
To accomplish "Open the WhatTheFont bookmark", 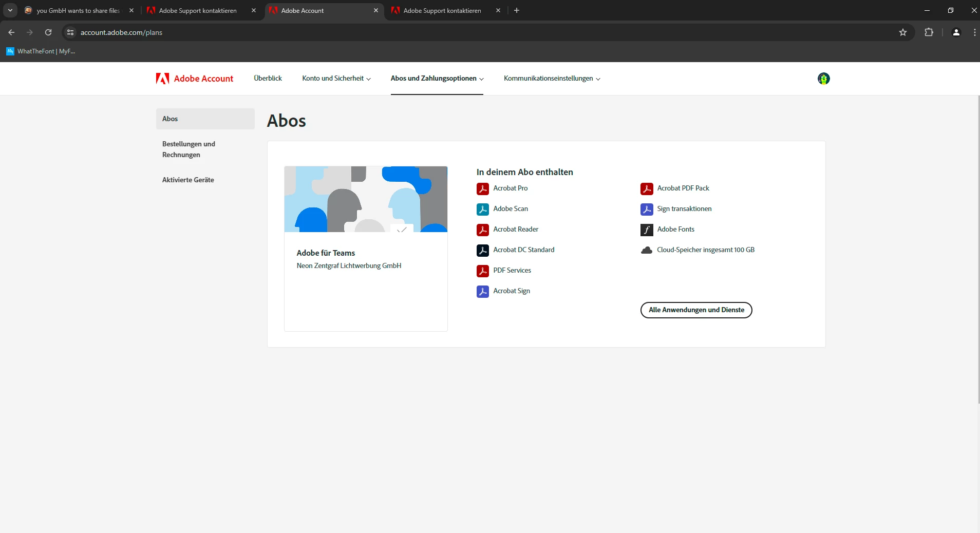I will (41, 51).
